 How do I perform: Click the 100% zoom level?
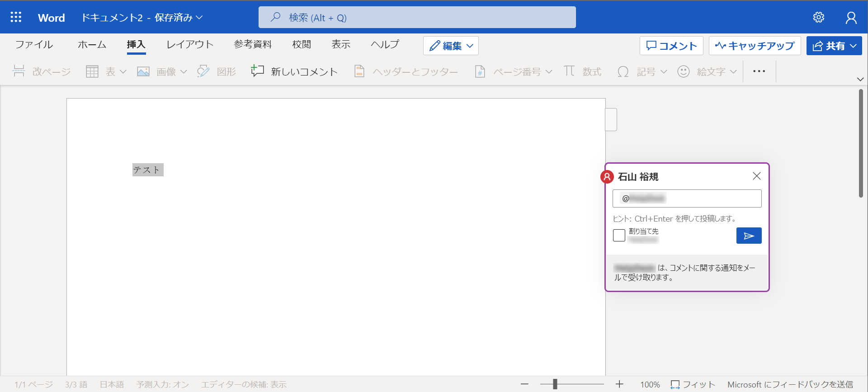[650, 384]
